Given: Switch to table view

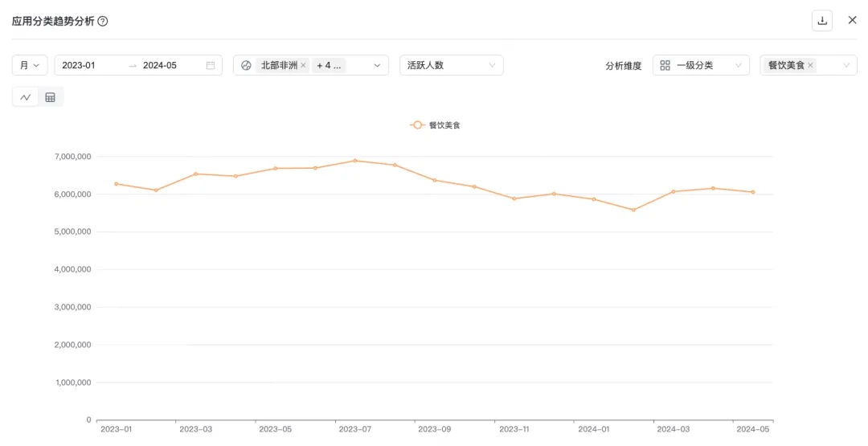Looking at the screenshot, I should pos(50,97).
